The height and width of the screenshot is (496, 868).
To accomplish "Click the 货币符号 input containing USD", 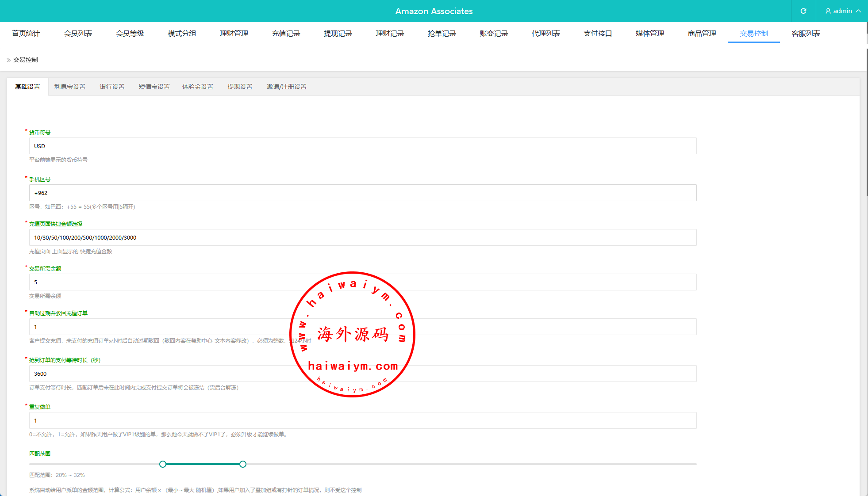I will 363,146.
